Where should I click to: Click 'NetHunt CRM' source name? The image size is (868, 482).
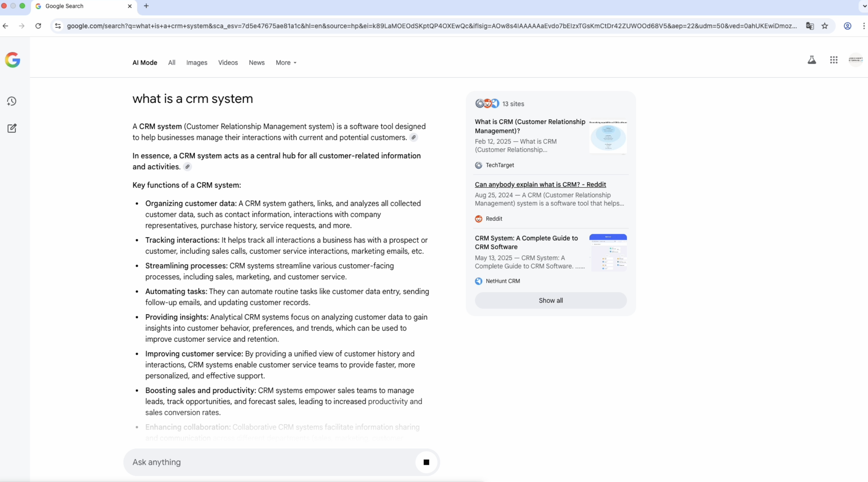[503, 281]
